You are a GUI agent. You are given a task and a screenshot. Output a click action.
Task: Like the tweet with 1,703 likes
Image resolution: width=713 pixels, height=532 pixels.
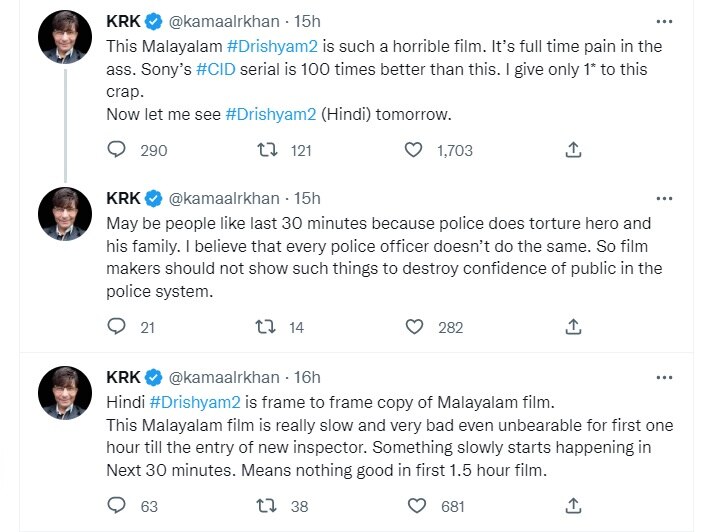415,150
